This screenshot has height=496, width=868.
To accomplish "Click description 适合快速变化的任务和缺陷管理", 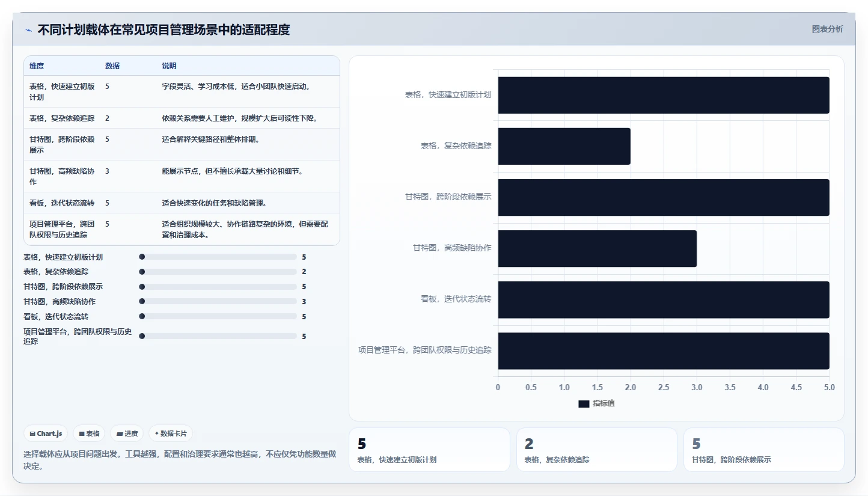I will pos(214,203).
